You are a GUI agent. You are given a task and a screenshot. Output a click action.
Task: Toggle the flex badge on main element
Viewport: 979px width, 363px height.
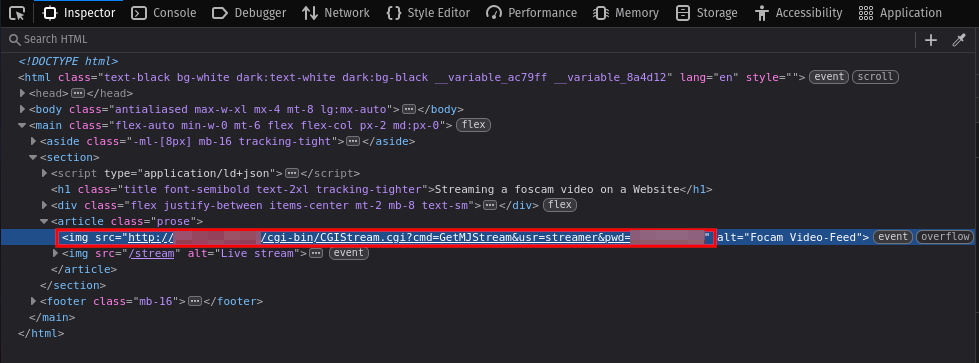click(x=473, y=125)
